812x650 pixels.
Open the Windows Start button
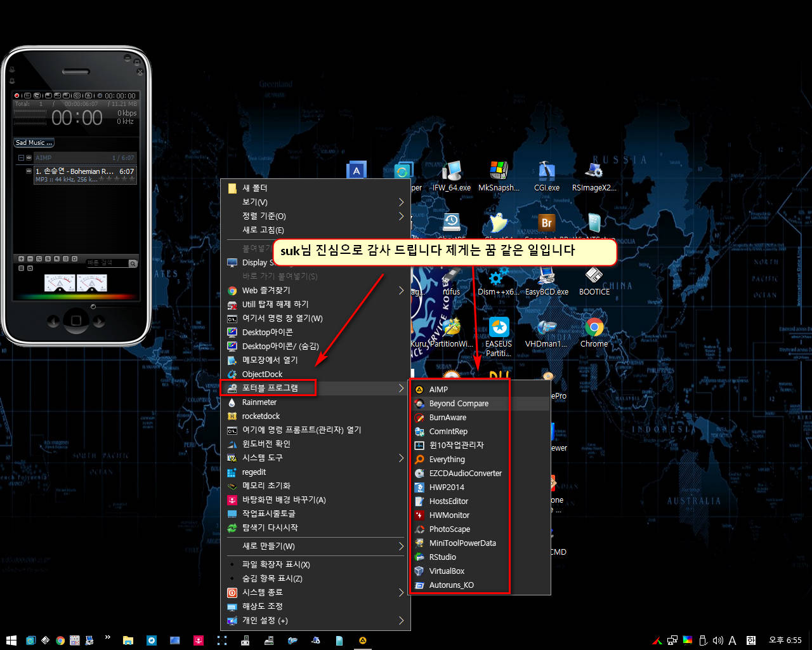pyautogui.click(x=11, y=640)
